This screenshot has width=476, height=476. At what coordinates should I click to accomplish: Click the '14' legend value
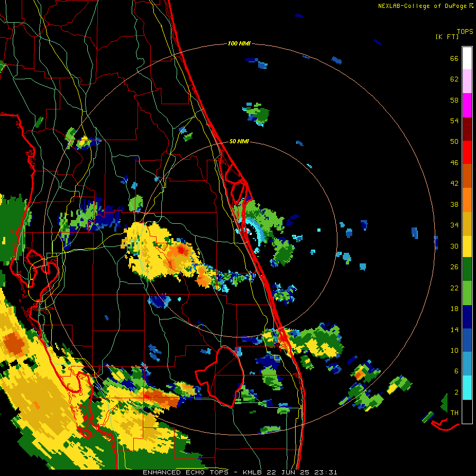coord(454,329)
